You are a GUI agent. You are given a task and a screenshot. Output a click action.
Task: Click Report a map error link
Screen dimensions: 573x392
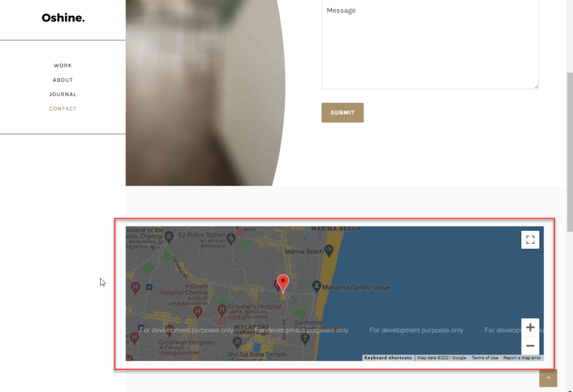click(522, 358)
